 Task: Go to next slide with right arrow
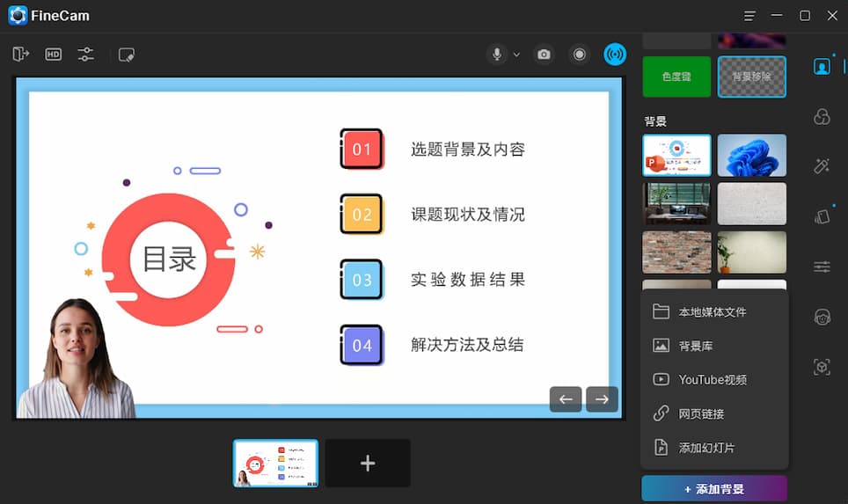point(602,399)
